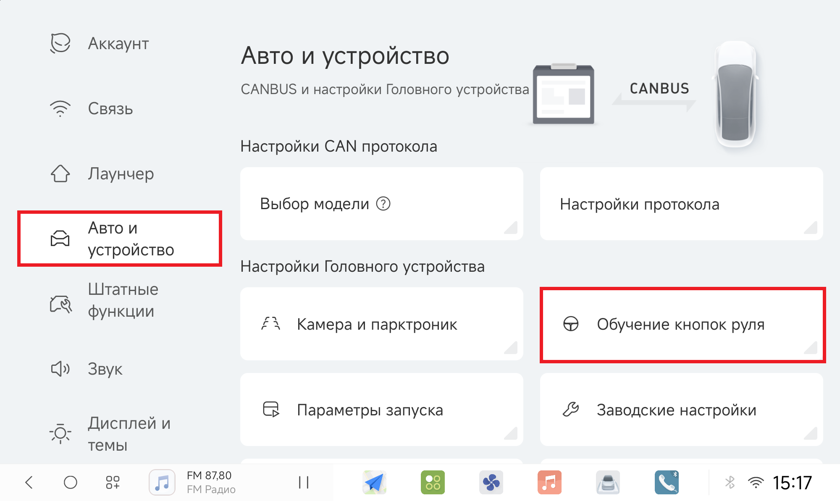Click the help icon beside Выбор модели
This screenshot has height=504, width=840.
coord(383,204)
